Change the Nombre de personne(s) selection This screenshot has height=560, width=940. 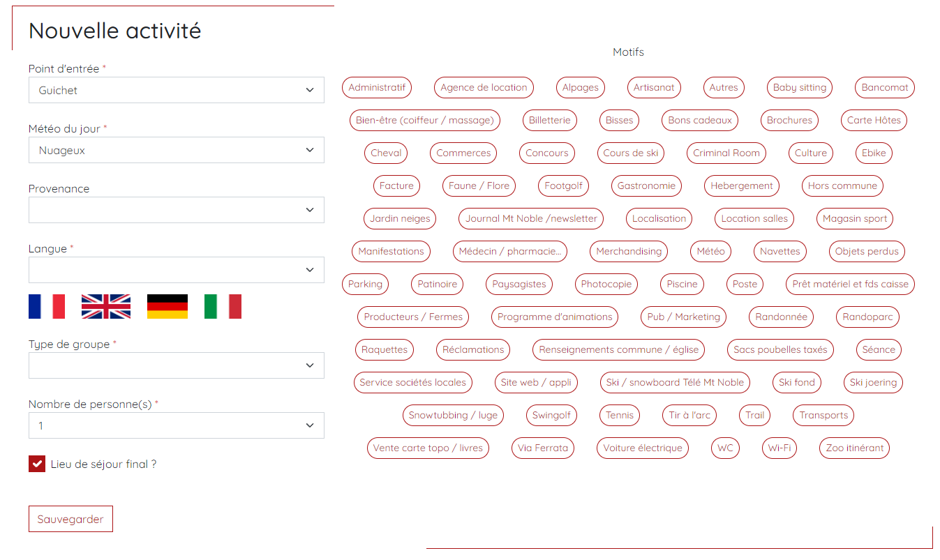click(176, 425)
